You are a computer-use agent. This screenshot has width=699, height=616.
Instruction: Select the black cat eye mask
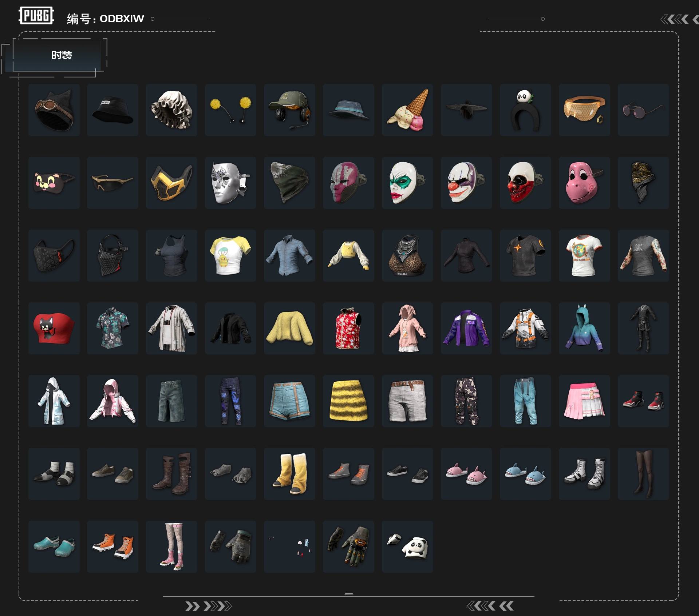pos(54,183)
